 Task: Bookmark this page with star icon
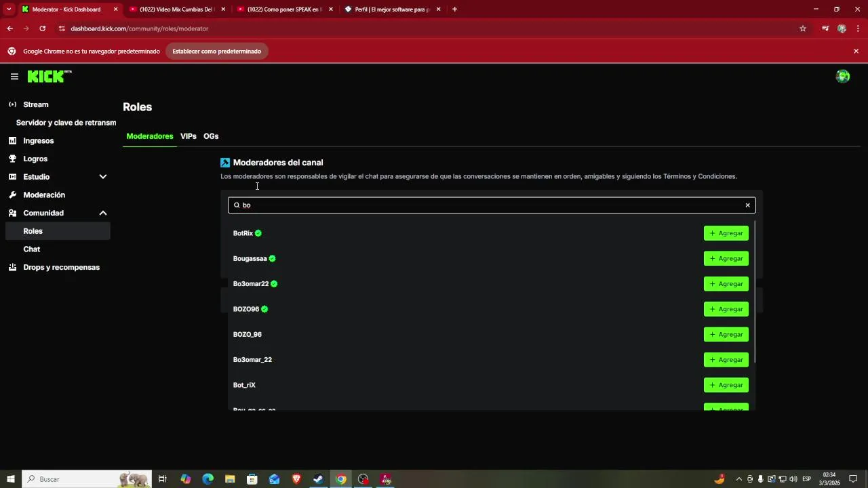803,28
